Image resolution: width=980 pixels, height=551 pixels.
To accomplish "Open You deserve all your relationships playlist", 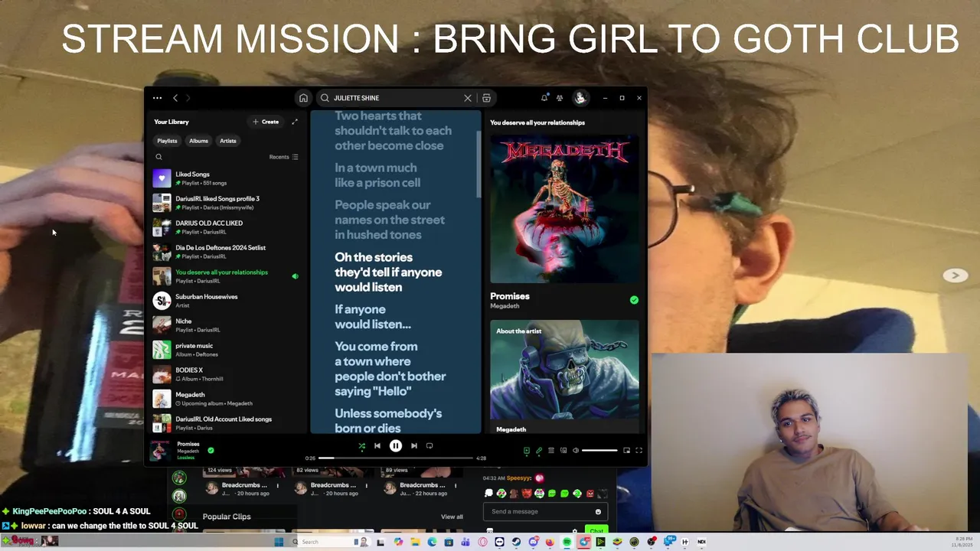I will coord(227,276).
